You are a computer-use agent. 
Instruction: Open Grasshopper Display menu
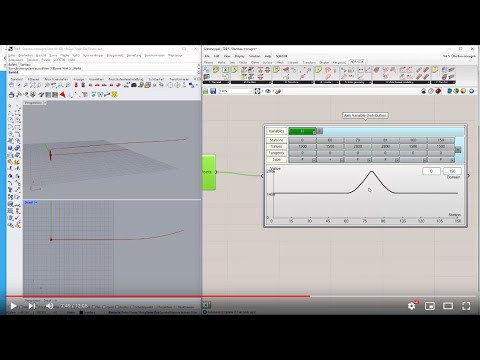(x=239, y=56)
